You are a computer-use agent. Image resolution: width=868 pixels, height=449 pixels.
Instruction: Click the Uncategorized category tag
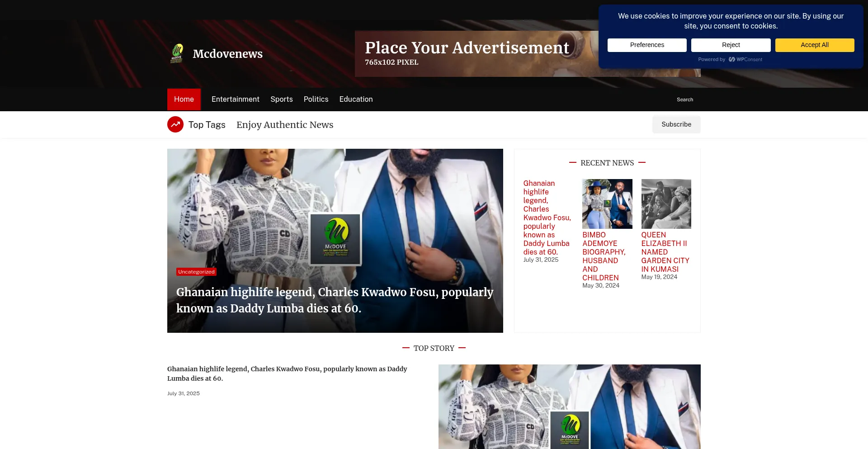[x=196, y=272]
